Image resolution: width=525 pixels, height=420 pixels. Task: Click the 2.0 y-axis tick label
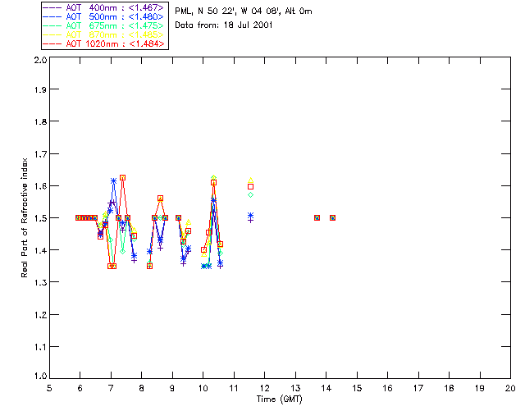point(40,60)
